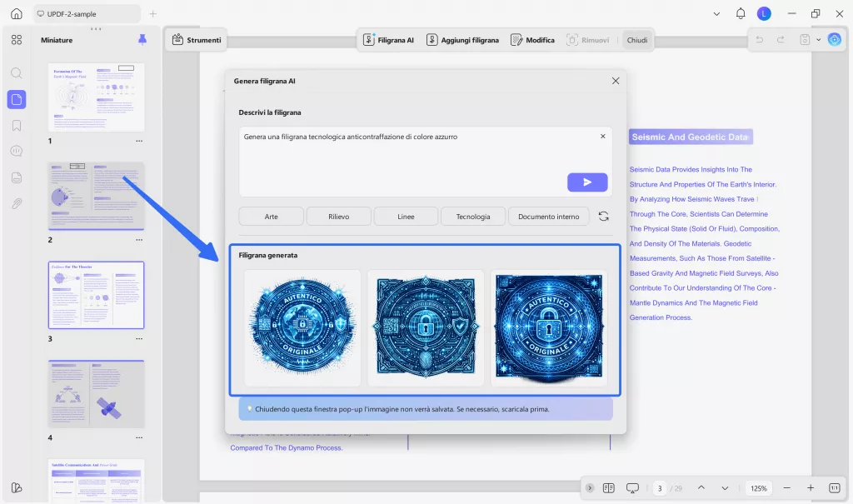Image resolution: width=853 pixels, height=504 pixels.
Task: Open page 2 thumbnail
Action: pyautogui.click(x=97, y=196)
